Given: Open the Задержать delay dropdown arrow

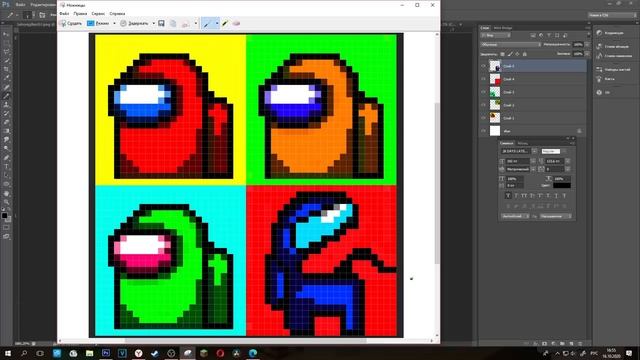Looking at the screenshot, I should coord(153,24).
